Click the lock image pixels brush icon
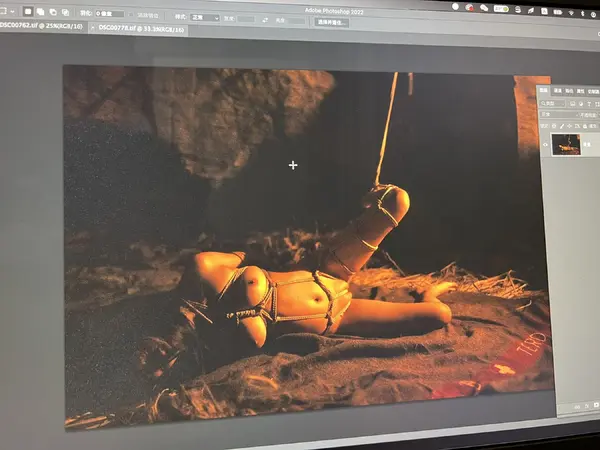The image size is (600, 450). coord(560,125)
